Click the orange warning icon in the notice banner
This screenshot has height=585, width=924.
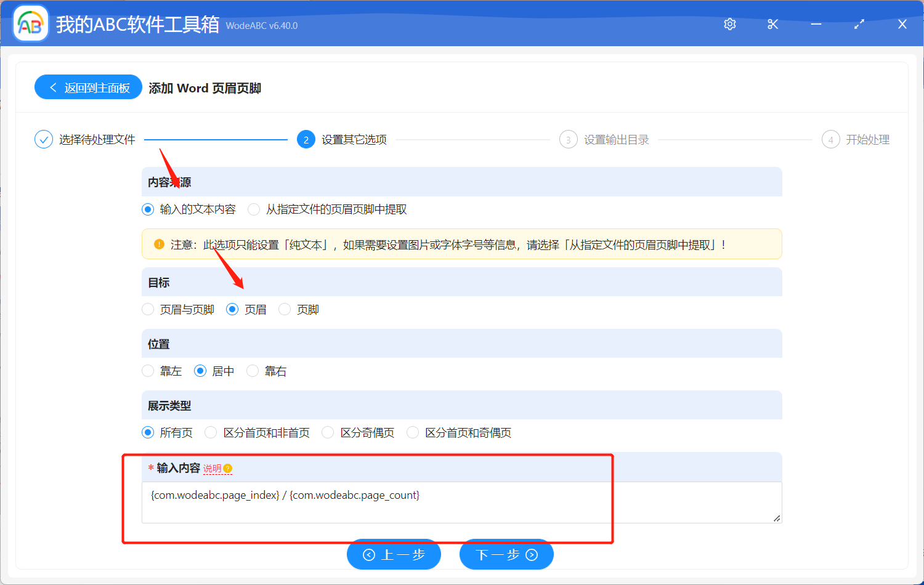(158, 244)
